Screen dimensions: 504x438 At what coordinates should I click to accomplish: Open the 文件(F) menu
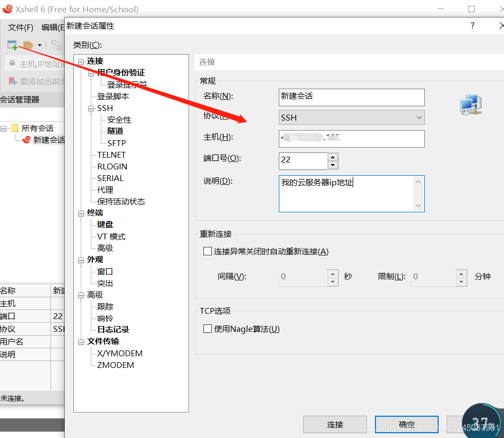click(x=21, y=27)
